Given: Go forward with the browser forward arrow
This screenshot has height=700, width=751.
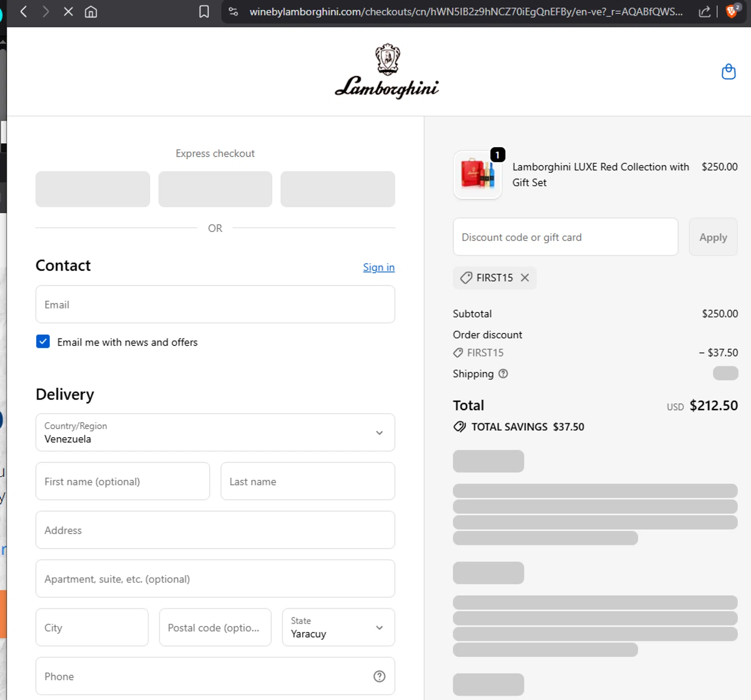Looking at the screenshot, I should 46,12.
